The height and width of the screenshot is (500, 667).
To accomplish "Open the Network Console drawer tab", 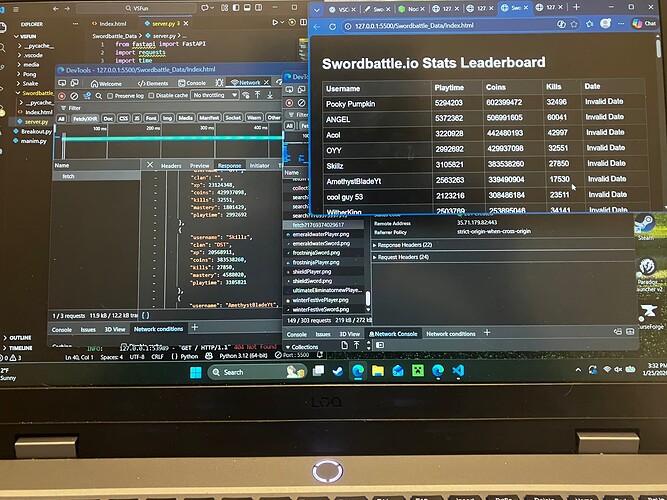I will pyautogui.click(x=393, y=334).
